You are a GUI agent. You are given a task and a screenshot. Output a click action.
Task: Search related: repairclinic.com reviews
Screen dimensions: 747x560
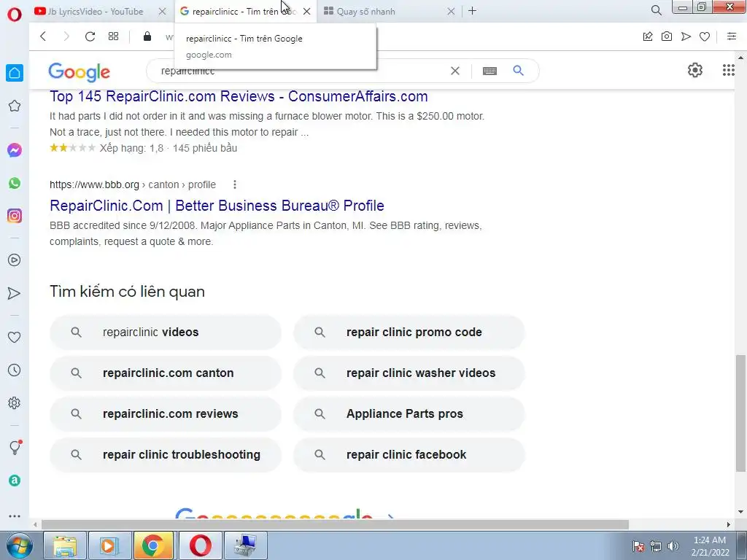(166, 414)
